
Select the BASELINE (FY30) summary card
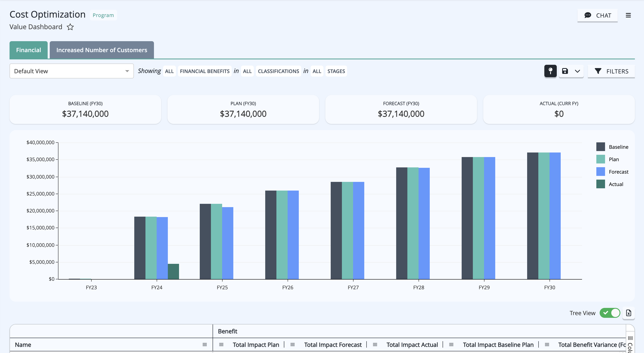pos(85,110)
